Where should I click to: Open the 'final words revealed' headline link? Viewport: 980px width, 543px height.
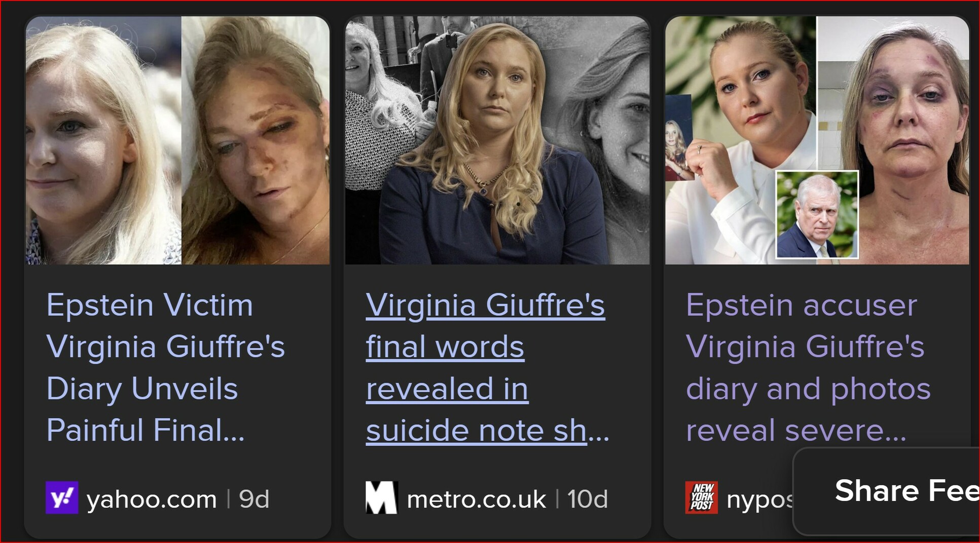click(x=487, y=367)
